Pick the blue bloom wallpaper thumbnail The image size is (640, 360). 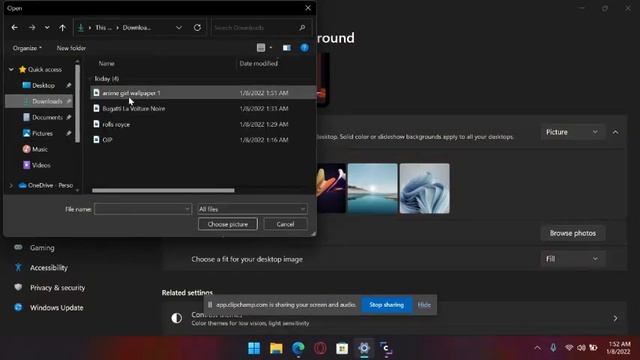[x=424, y=189]
